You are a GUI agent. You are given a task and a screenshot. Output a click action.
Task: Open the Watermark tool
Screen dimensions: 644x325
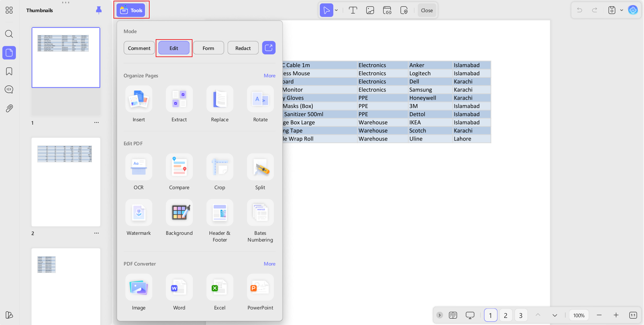pyautogui.click(x=139, y=212)
